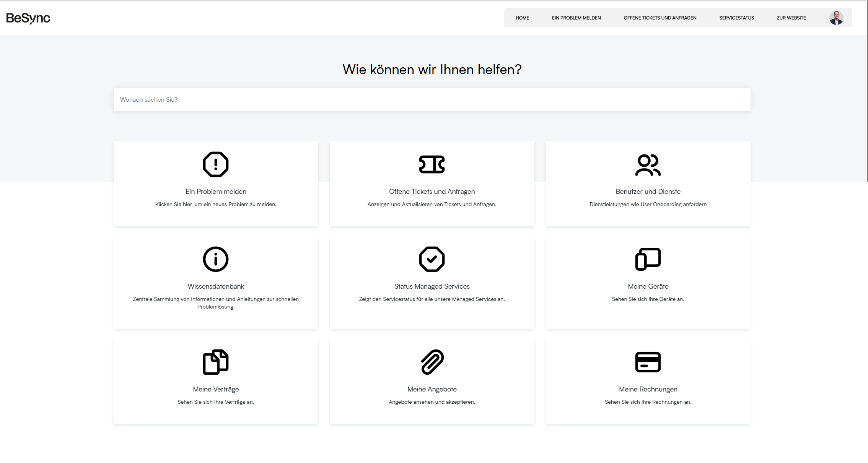Open the paperclip icon for Meine Angebote
This screenshot has width=868, height=463.
click(x=432, y=362)
